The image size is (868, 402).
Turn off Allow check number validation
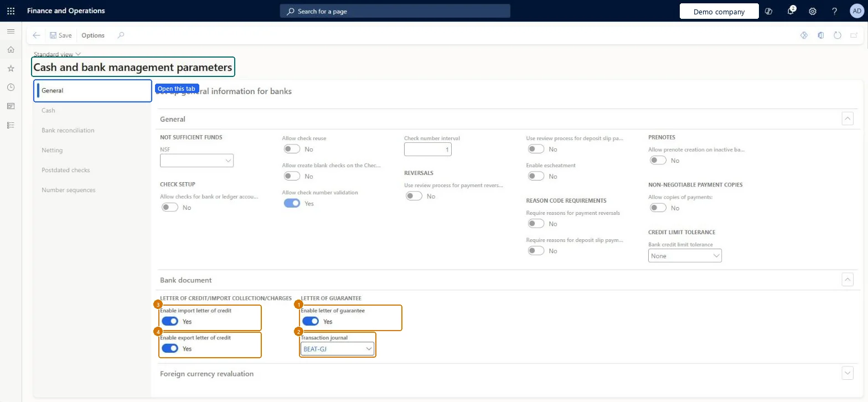point(292,203)
